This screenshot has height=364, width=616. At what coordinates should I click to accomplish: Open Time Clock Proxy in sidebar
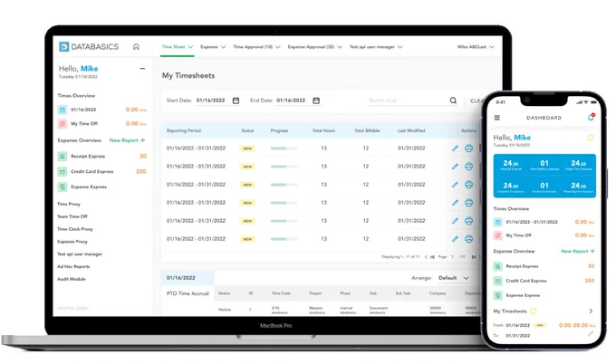(75, 229)
